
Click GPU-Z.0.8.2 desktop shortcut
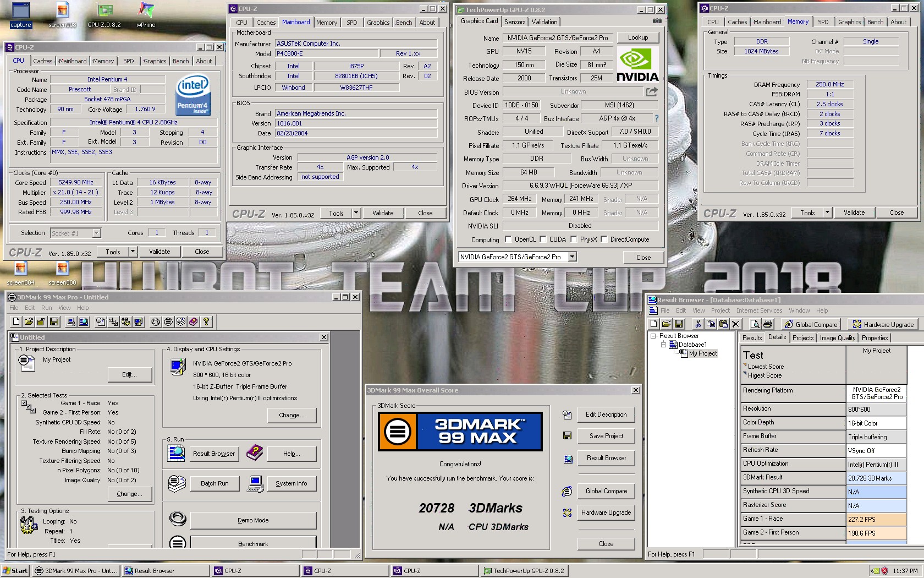104,15
